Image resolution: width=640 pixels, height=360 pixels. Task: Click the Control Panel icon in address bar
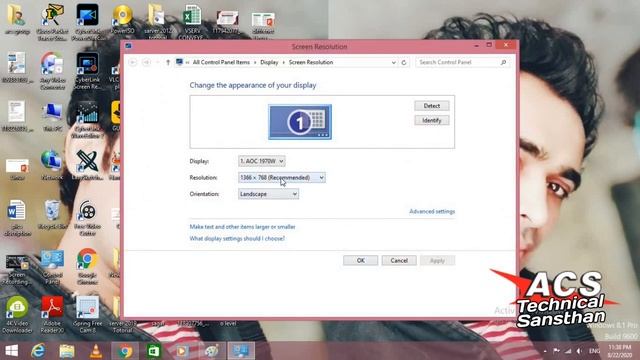pos(179,62)
